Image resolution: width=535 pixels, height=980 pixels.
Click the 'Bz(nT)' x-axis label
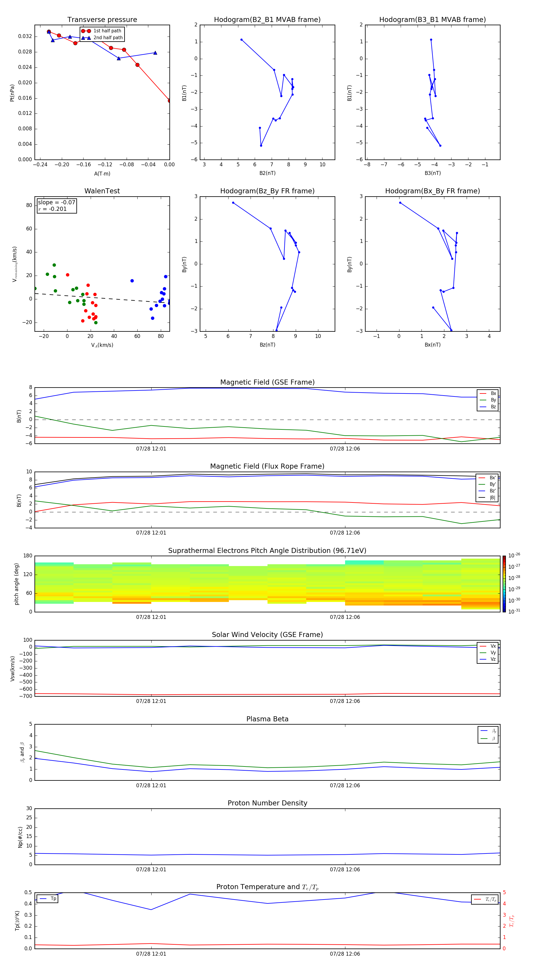coord(267,345)
